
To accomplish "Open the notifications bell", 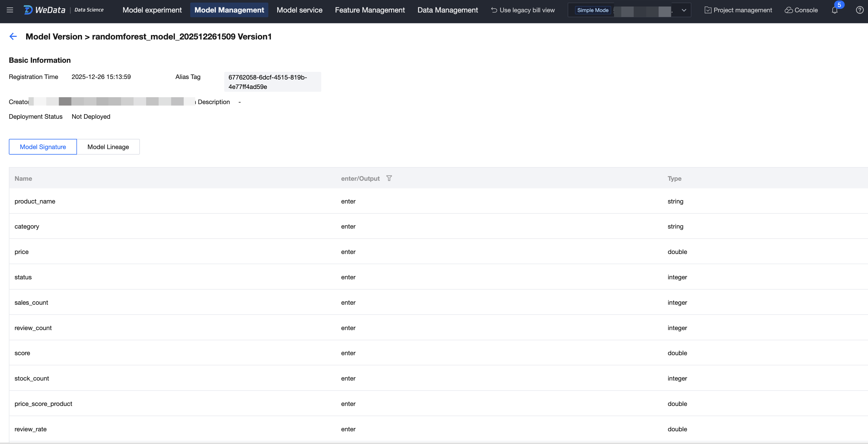I will pos(834,10).
